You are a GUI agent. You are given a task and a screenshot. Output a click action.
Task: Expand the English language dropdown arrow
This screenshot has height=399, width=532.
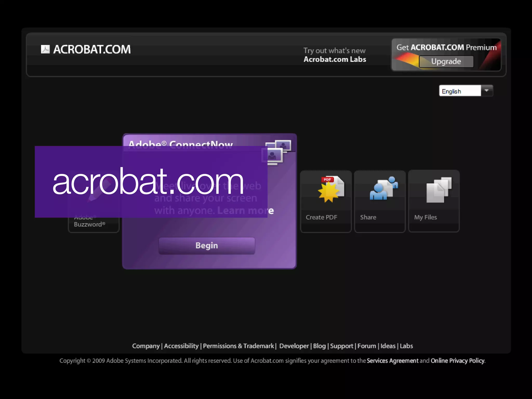coord(487,91)
